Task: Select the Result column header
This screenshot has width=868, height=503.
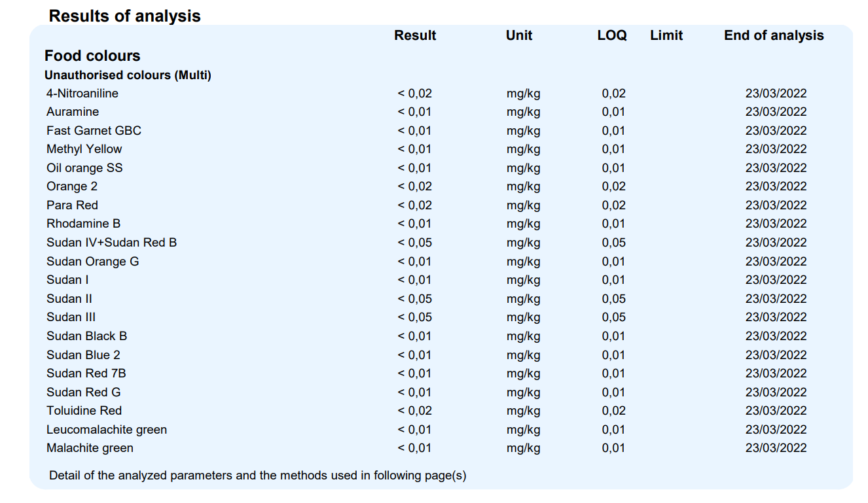Action: click(415, 35)
